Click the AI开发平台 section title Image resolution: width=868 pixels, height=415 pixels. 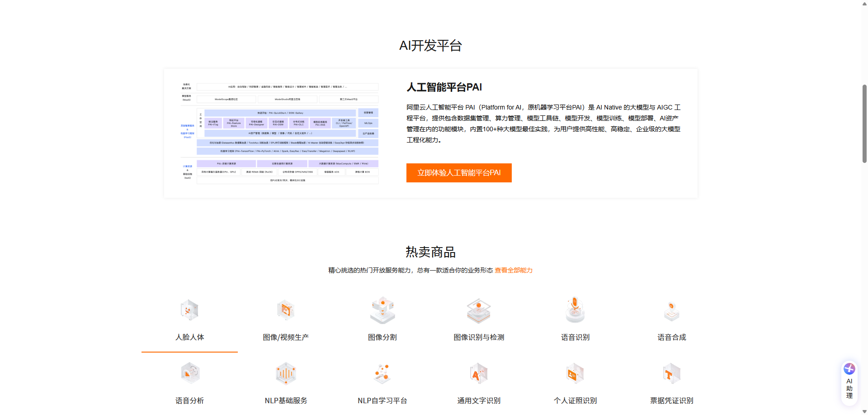[x=430, y=46]
